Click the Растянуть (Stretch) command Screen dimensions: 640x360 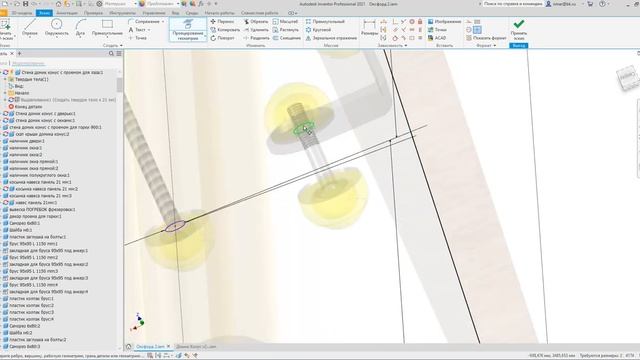286,30
